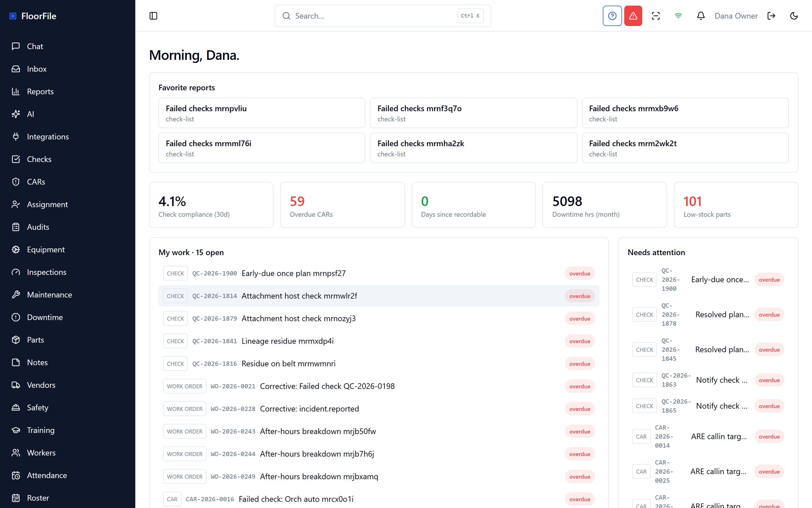Open Corrective: incident.reported work order

pyautogui.click(x=378, y=409)
